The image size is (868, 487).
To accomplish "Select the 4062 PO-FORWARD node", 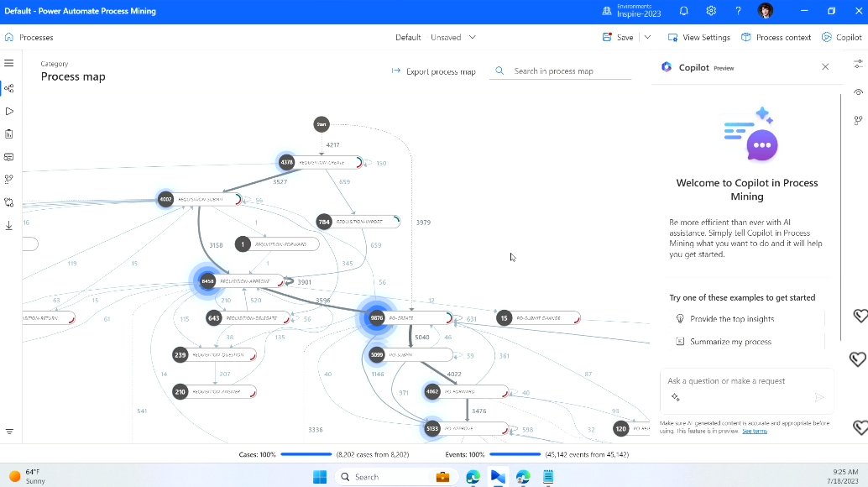I will coord(466,392).
